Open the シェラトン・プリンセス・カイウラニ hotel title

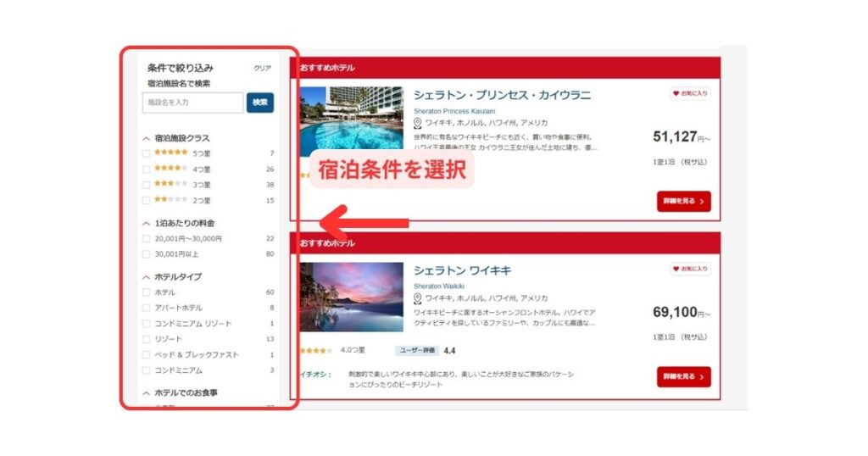pos(502,95)
